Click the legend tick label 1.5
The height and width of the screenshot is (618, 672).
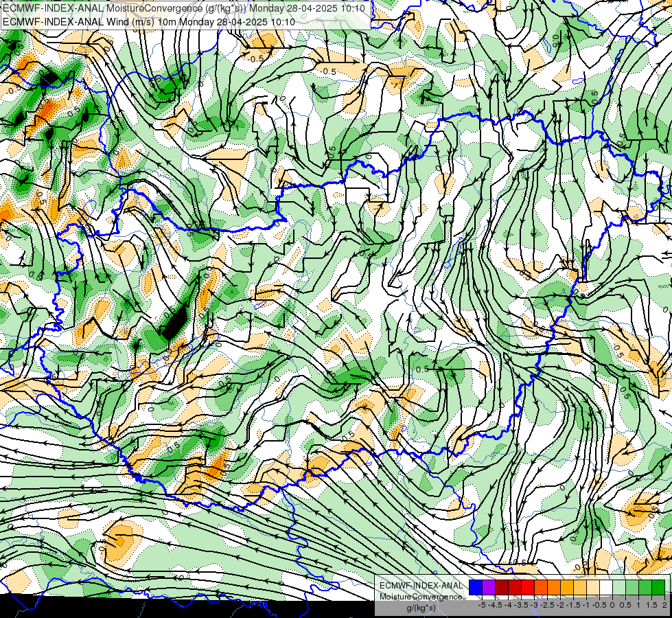pyautogui.click(x=651, y=605)
